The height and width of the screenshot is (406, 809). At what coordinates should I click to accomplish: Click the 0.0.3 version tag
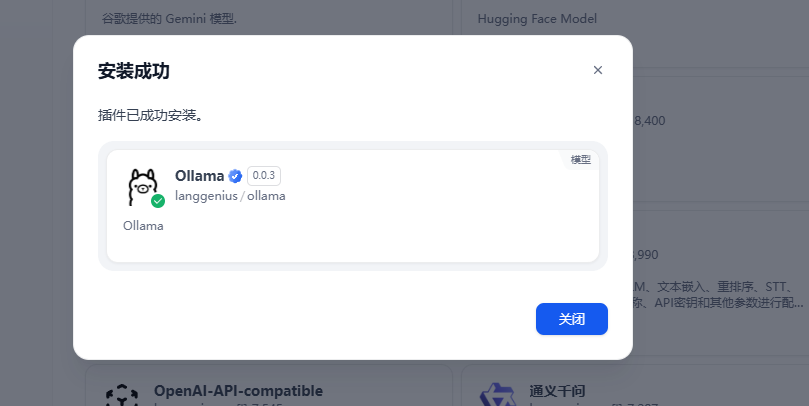click(264, 176)
